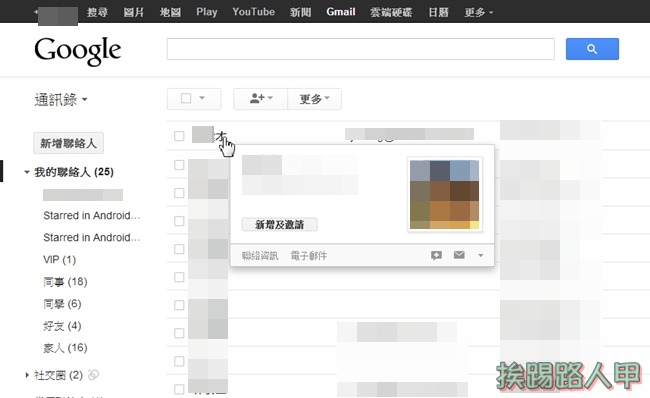Open the 通訊錄 dropdown menu
The image size is (650, 398).
[x=61, y=100]
